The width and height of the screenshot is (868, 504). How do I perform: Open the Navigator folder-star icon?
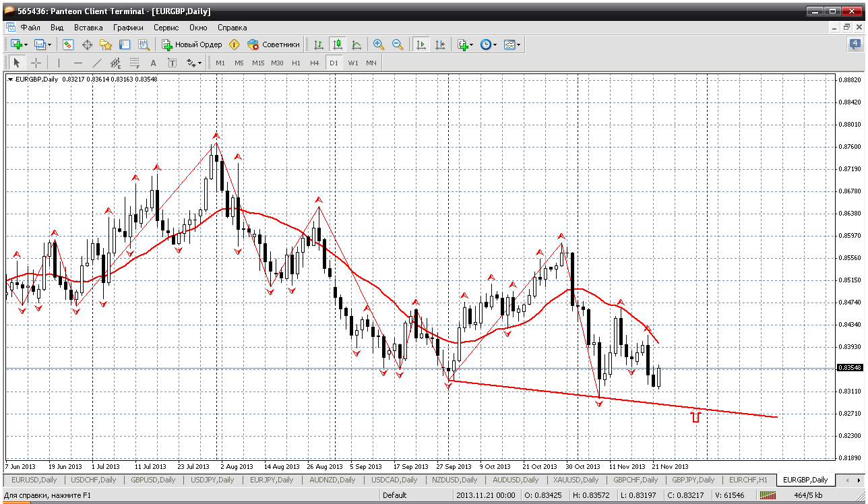106,44
